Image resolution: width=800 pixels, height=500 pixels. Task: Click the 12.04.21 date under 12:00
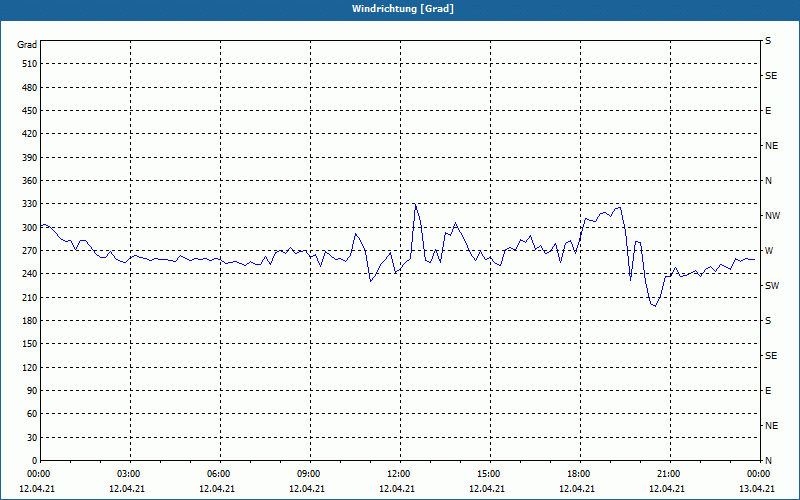(x=397, y=489)
